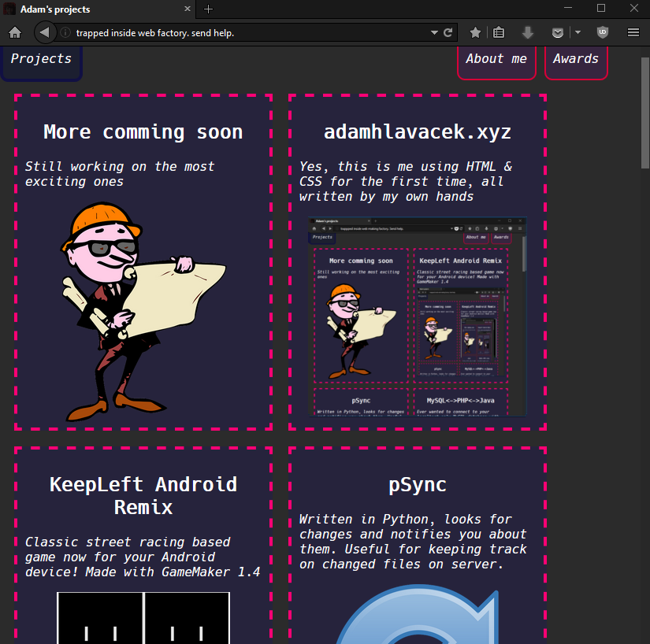The height and width of the screenshot is (644, 650).
Task: Open the Firefox hamburger menu
Action: [x=633, y=32]
